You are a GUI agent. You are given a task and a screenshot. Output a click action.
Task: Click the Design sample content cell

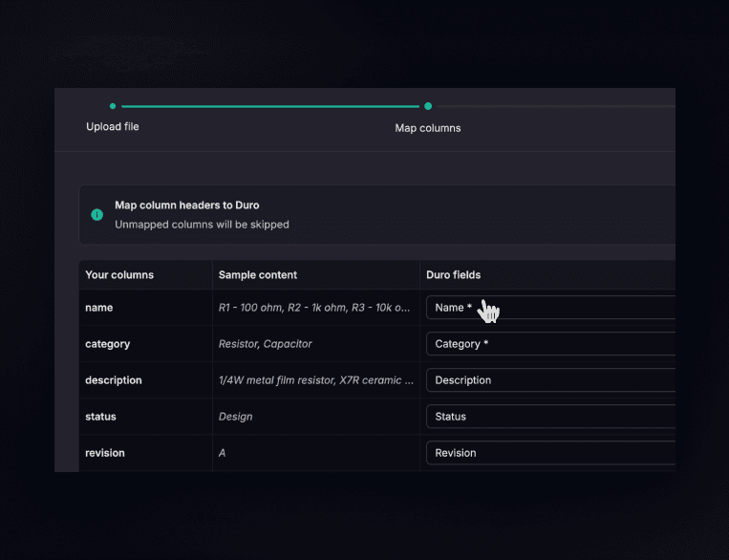coord(236,417)
